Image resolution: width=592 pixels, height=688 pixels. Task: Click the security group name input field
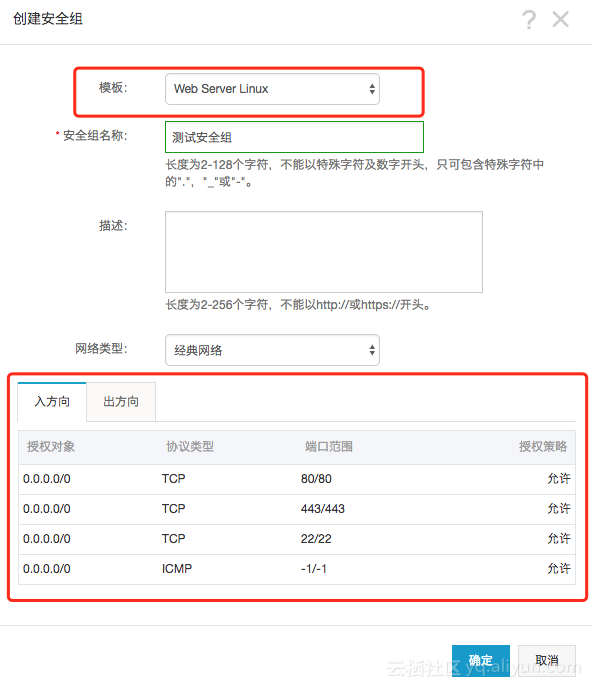(x=294, y=137)
